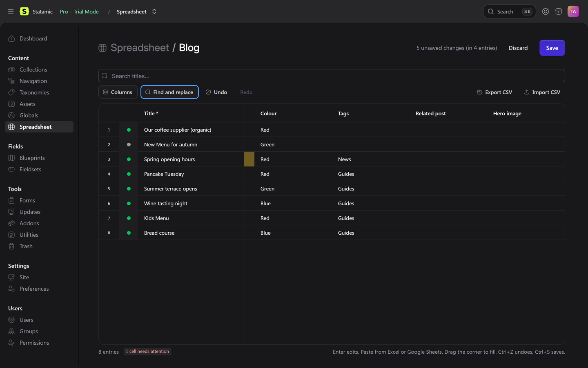
Task: Toggle the hamburger sidebar menu
Action: click(11, 11)
